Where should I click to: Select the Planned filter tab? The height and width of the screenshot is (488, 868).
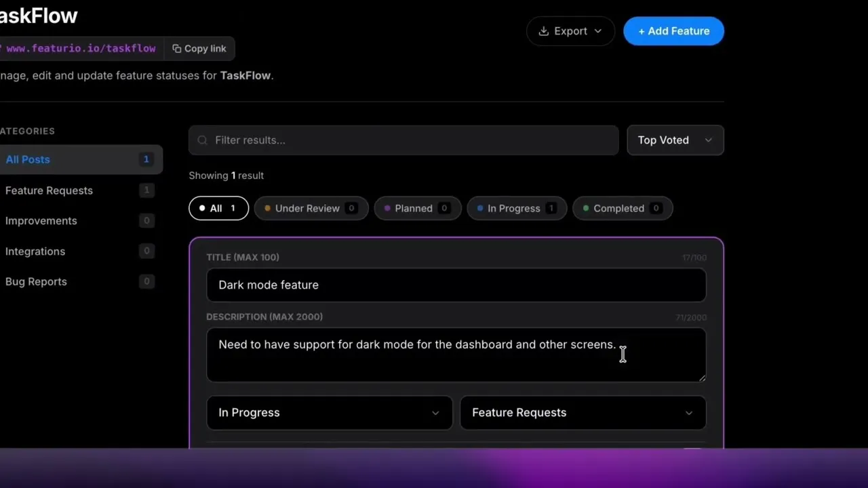pos(418,208)
